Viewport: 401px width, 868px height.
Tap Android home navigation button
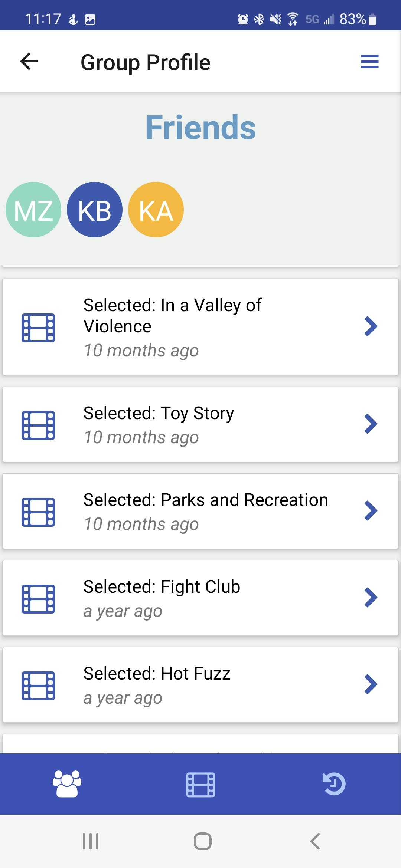[203, 841]
